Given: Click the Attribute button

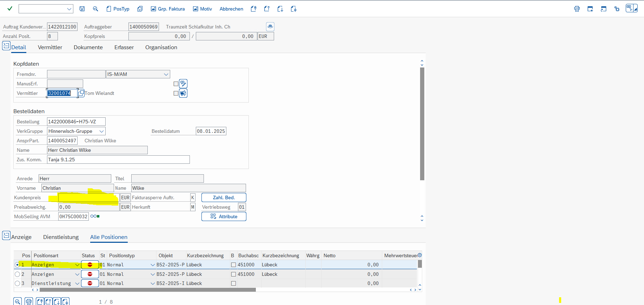Looking at the screenshot, I should [x=224, y=216].
